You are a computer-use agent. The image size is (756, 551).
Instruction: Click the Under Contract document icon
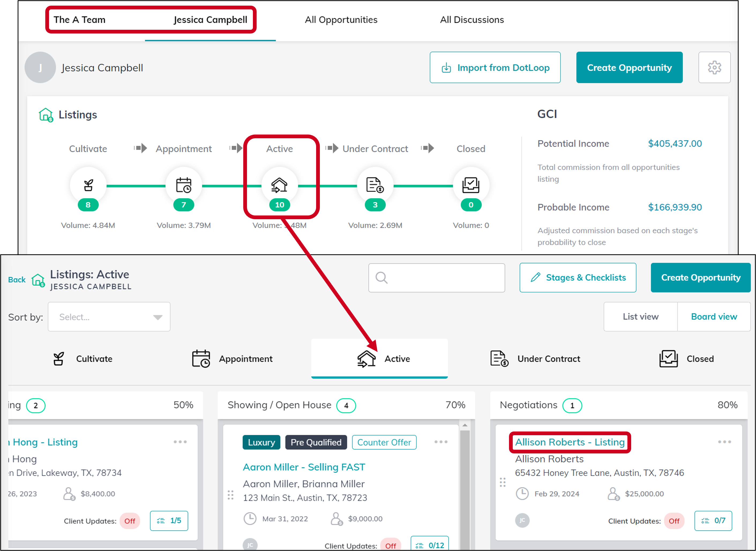[375, 185]
